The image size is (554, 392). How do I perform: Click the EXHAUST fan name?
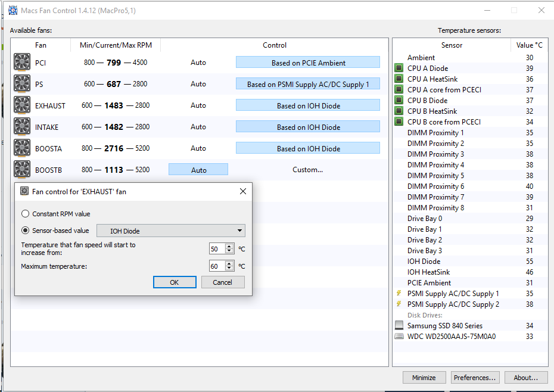50,105
